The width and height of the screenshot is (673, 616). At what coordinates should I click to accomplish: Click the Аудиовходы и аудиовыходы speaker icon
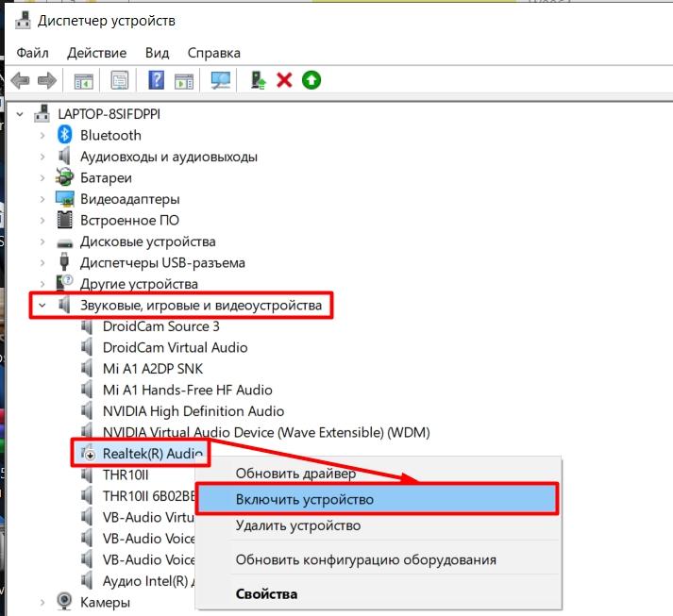point(64,157)
